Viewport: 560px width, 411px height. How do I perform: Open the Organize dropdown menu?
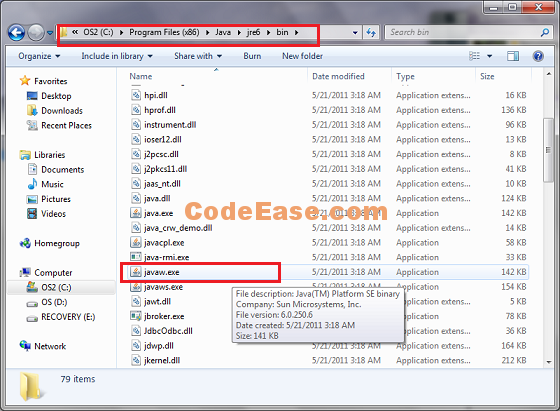(39, 56)
